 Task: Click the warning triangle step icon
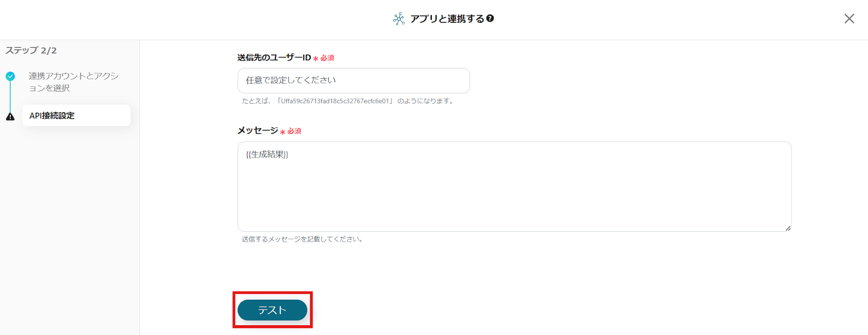click(10, 116)
